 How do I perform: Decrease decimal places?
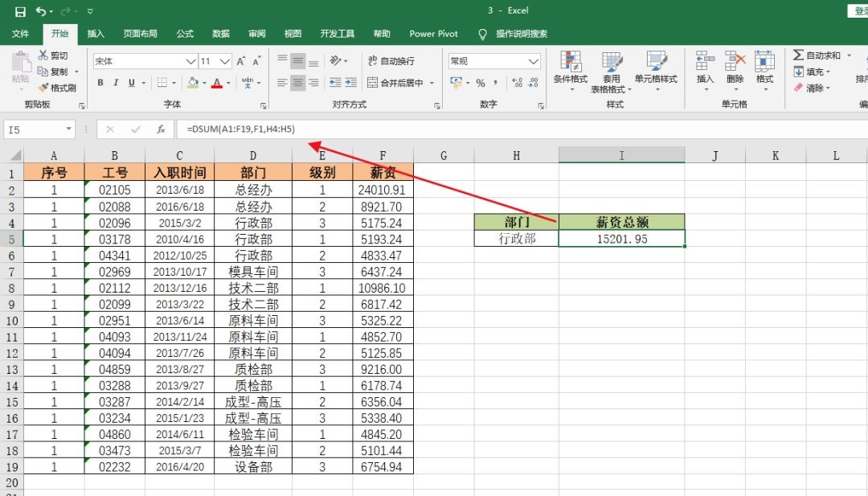pos(533,83)
